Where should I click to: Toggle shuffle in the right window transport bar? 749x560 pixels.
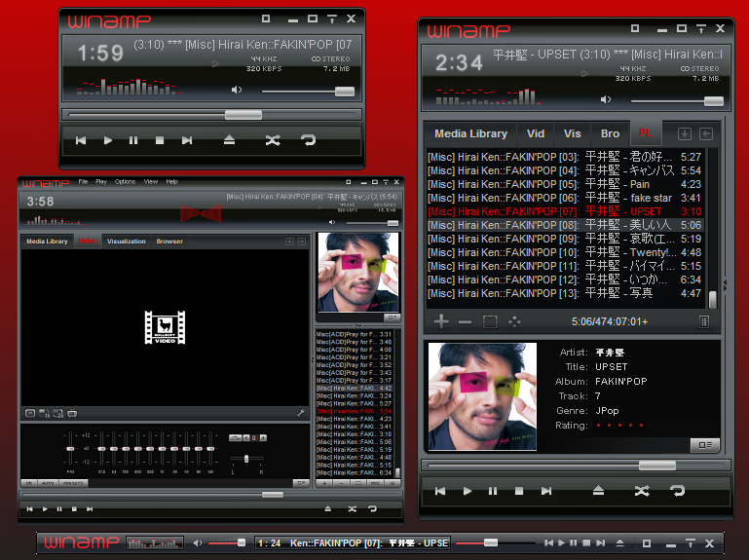(642, 491)
